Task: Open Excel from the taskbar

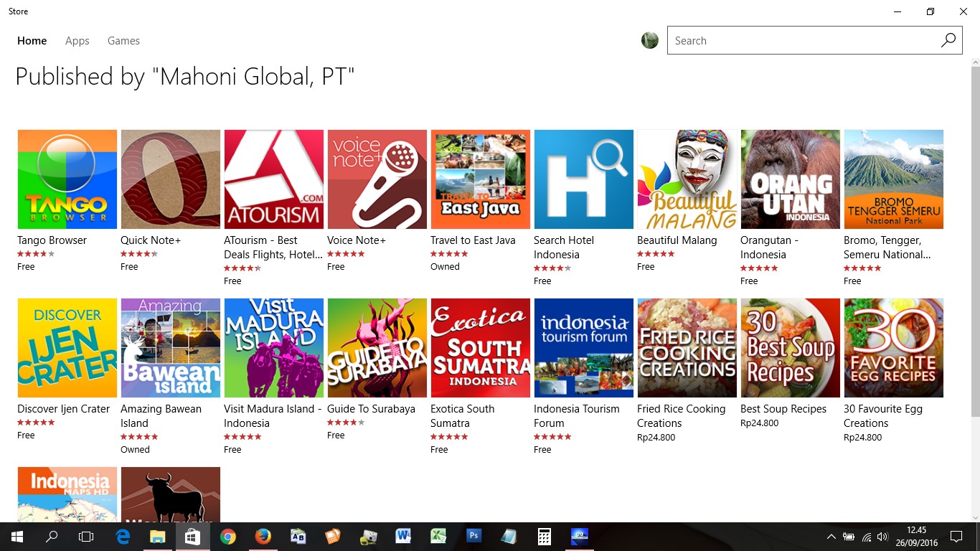Action: (x=438, y=537)
